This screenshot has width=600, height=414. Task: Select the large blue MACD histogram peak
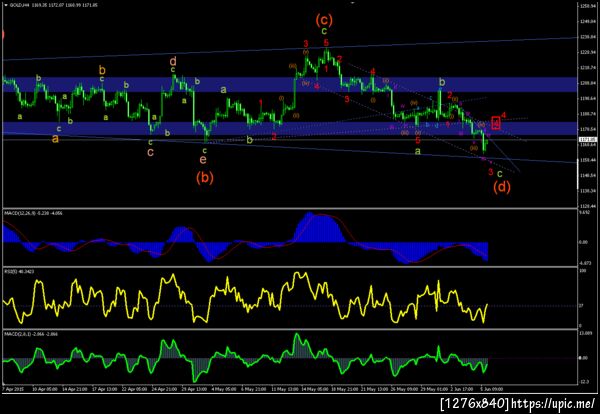coord(320,228)
